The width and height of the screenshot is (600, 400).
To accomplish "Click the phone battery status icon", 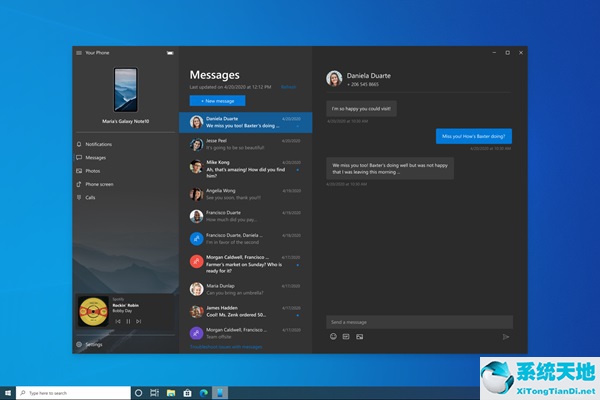I will (170, 53).
